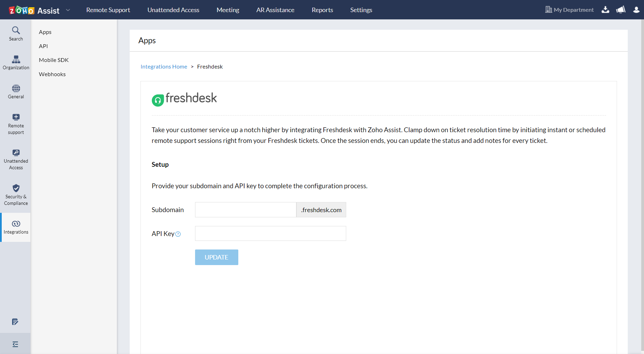Screen dimensions: 644x354
Task: Expand the Assist product switcher arrow
Action: point(68,10)
